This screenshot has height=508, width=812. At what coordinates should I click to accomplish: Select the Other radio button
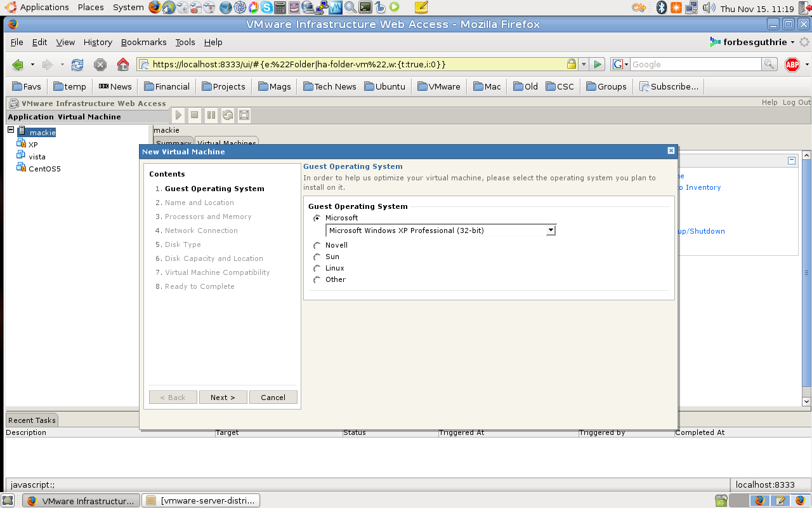(x=317, y=280)
